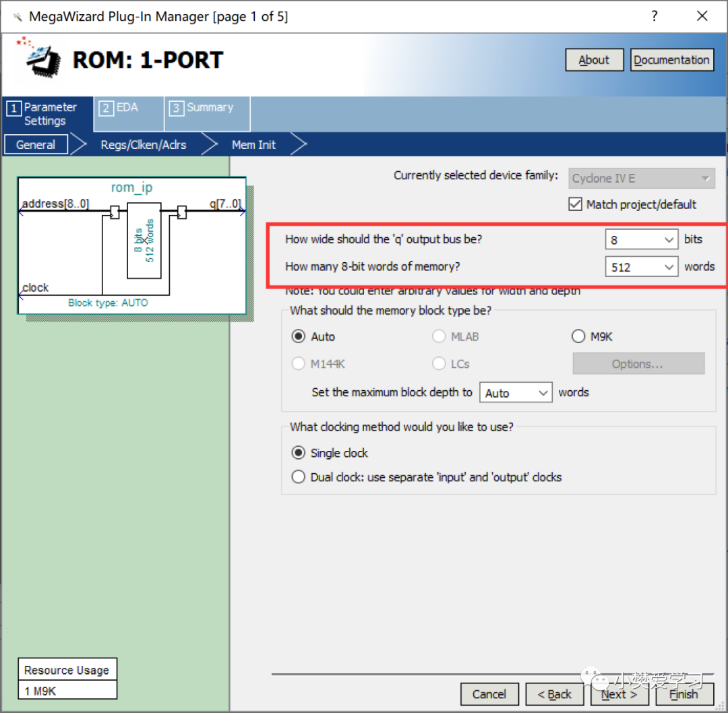The image size is (728, 713).
Task: Click the address[8..0] port label
Action: [x=55, y=204]
